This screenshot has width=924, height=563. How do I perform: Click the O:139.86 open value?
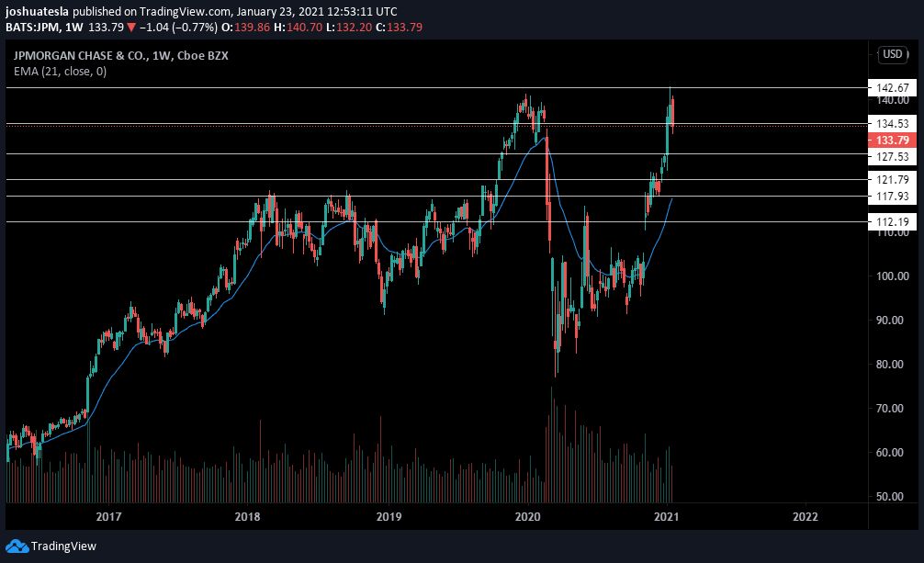(x=246, y=28)
